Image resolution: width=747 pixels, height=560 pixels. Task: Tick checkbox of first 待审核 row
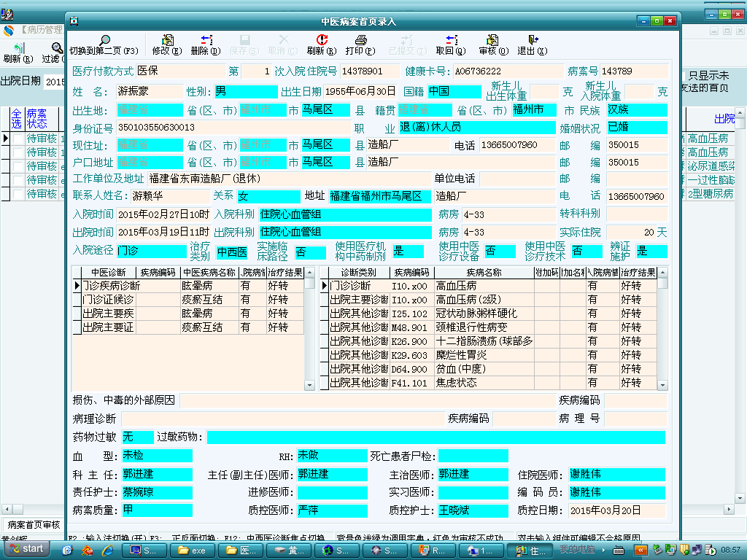(x=18, y=139)
